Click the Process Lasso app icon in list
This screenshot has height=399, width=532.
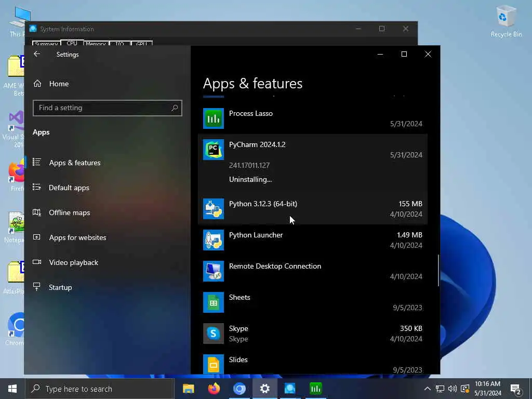click(214, 118)
